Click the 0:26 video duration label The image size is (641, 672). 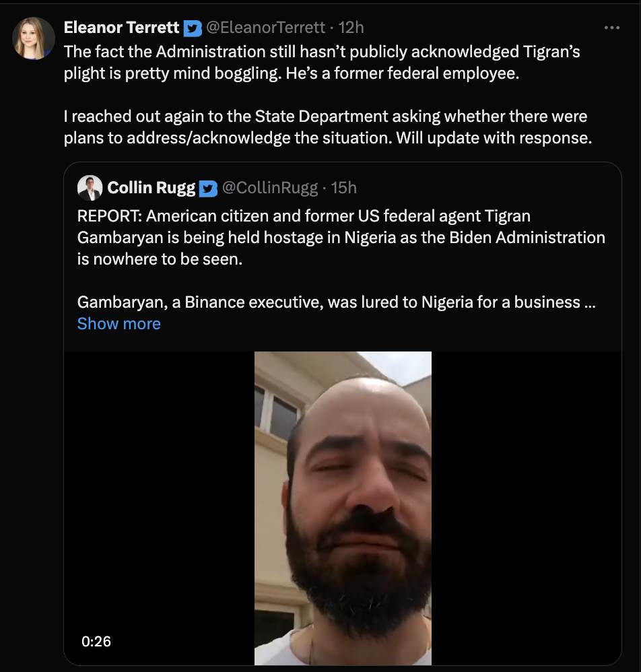point(96,642)
